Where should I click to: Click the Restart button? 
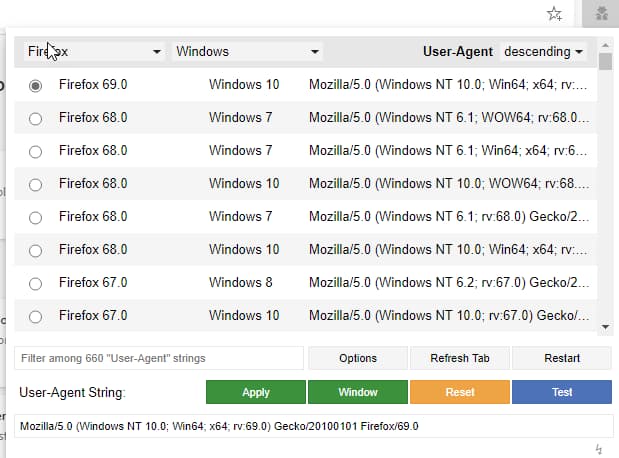click(561, 358)
